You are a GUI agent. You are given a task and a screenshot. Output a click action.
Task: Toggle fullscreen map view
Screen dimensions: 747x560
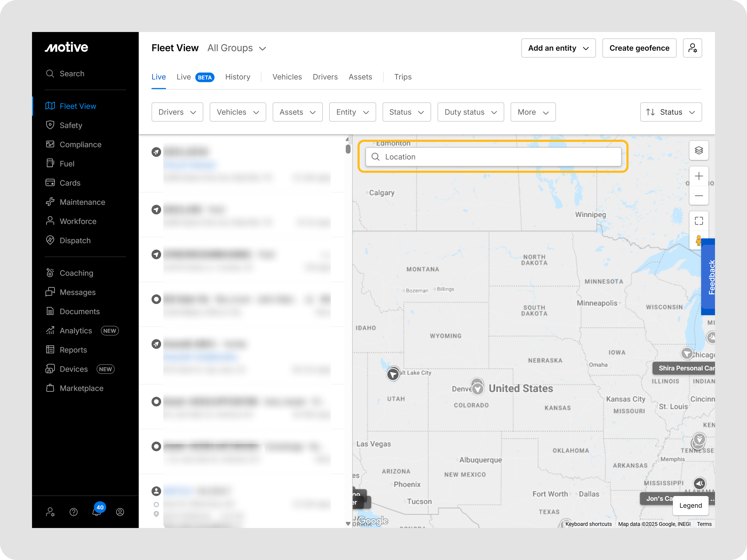698,221
